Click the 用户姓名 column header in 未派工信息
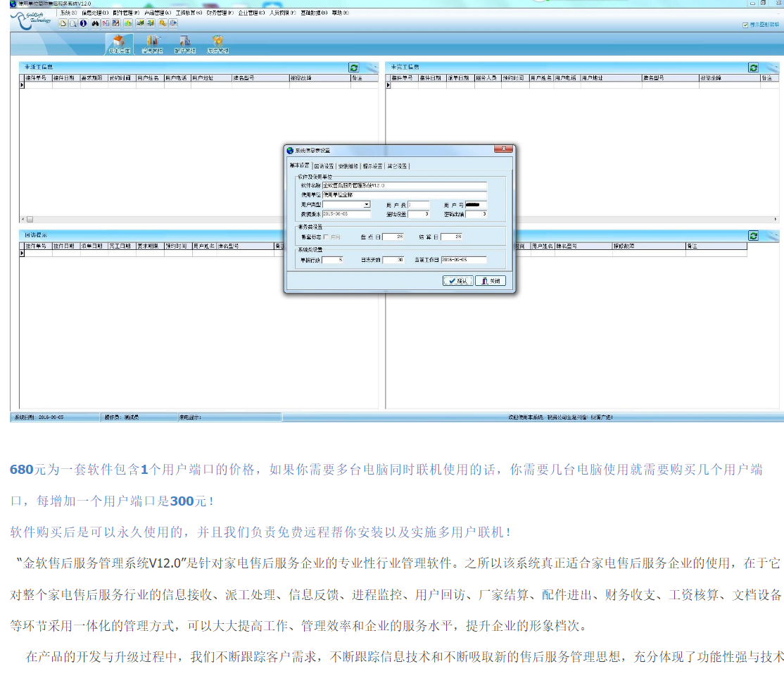Screen dimensions: 784x676 click(149, 79)
